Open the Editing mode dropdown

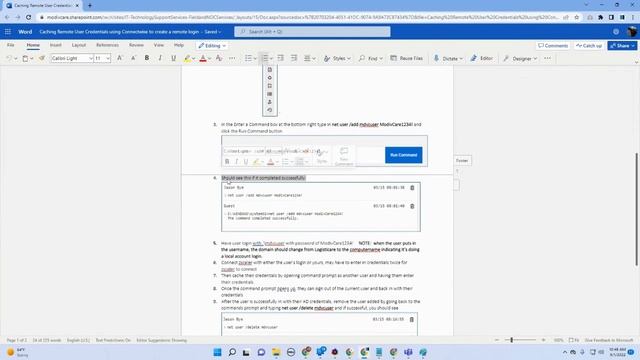[212, 46]
